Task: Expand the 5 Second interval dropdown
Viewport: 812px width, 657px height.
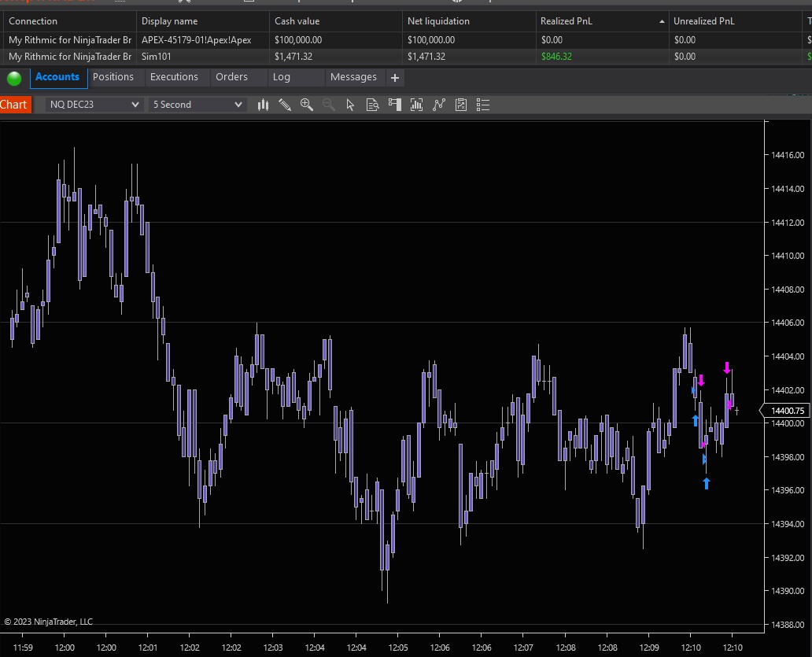Action: [x=238, y=105]
